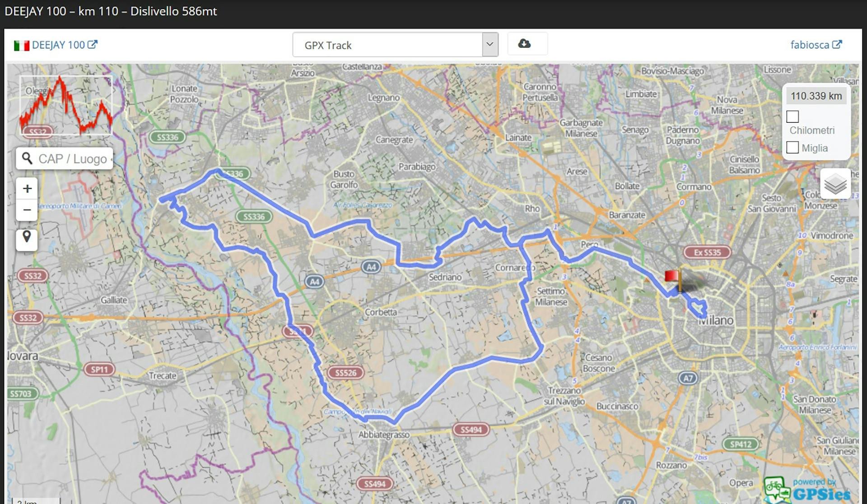Select the GPX Track combo box

(x=387, y=45)
